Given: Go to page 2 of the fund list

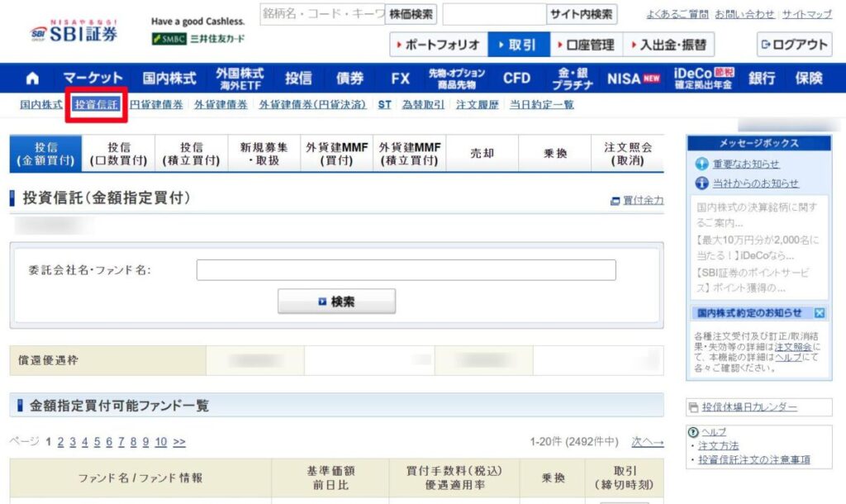Looking at the screenshot, I should [x=59, y=442].
